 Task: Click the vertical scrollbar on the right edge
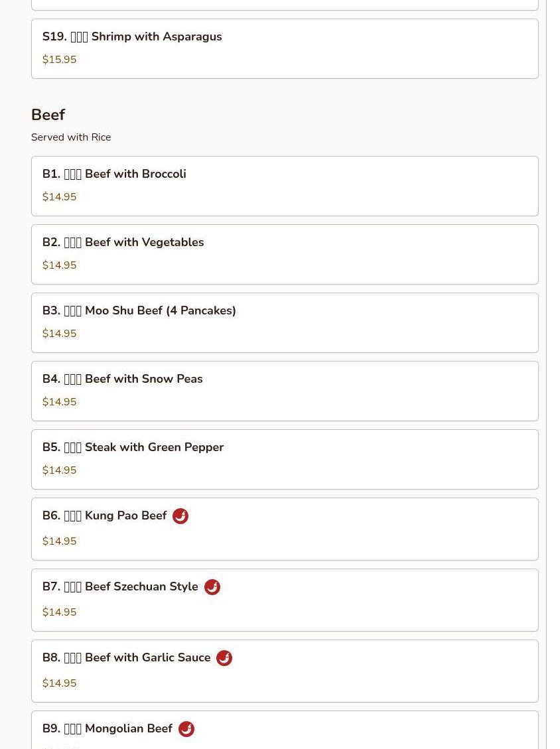(x=553, y=374)
